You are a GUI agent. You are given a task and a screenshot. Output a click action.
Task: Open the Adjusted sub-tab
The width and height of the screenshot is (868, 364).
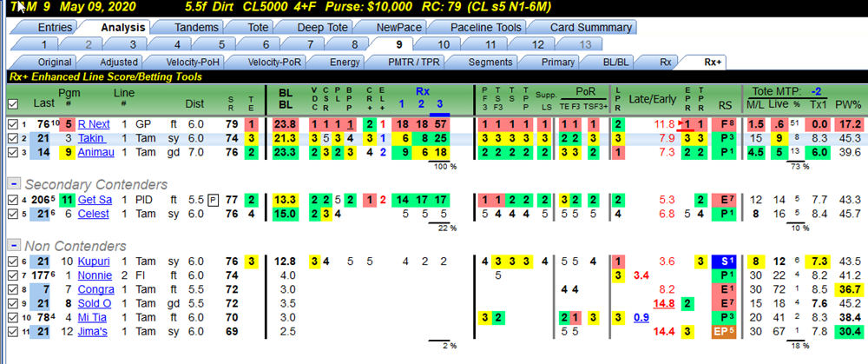[x=118, y=62]
